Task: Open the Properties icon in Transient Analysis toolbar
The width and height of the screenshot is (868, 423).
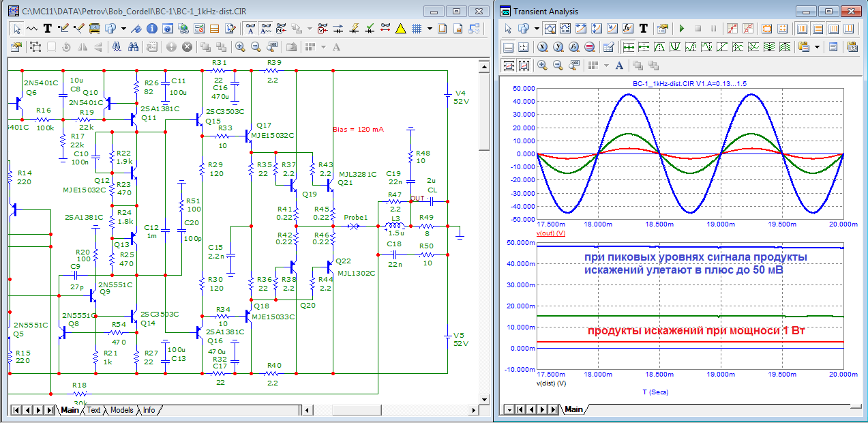Action: pos(661,29)
